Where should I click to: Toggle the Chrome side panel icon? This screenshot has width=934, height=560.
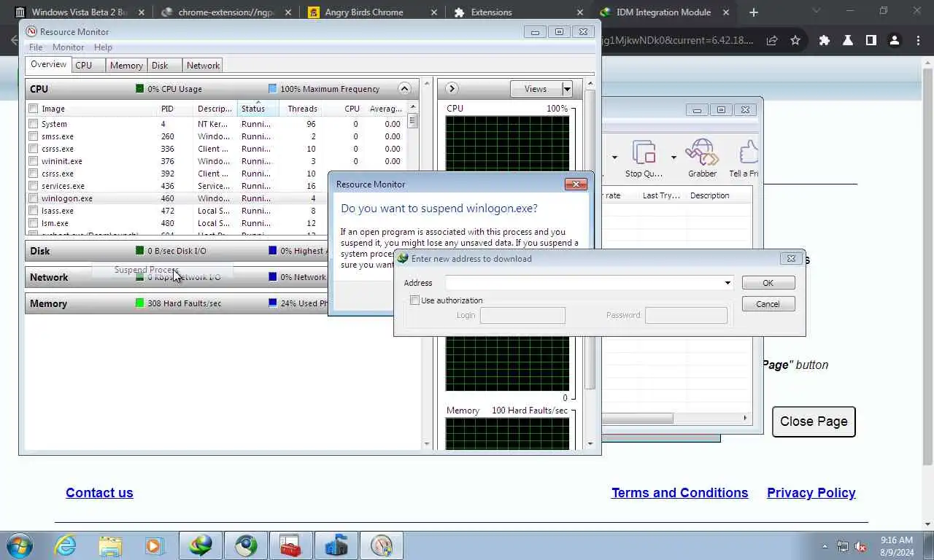(x=871, y=40)
